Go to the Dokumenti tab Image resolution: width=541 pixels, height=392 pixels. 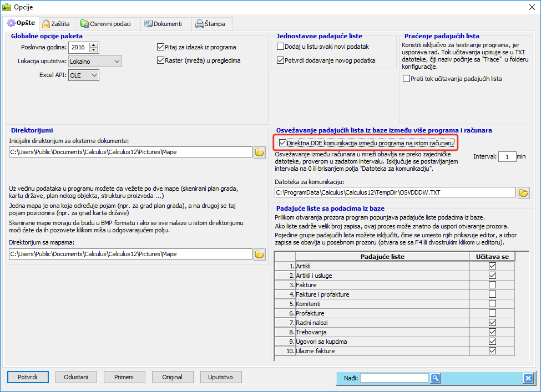(163, 24)
